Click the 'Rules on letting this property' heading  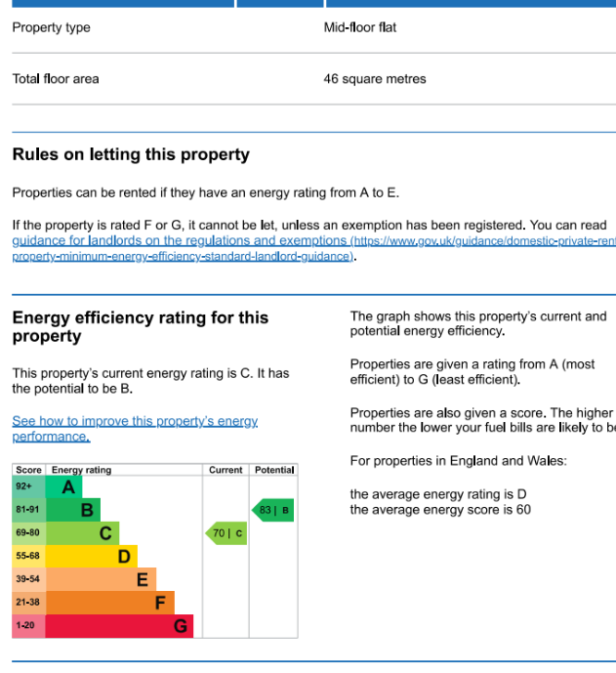(x=131, y=154)
